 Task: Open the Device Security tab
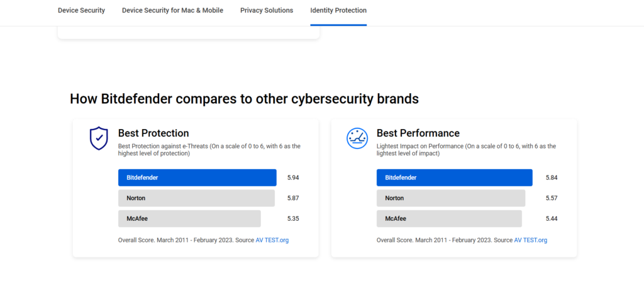pos(81,10)
